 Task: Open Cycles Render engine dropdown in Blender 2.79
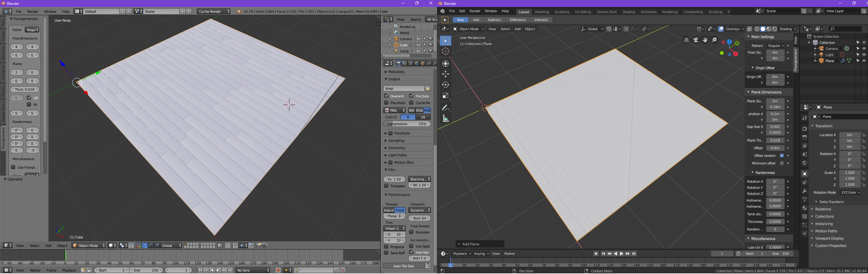tap(214, 12)
